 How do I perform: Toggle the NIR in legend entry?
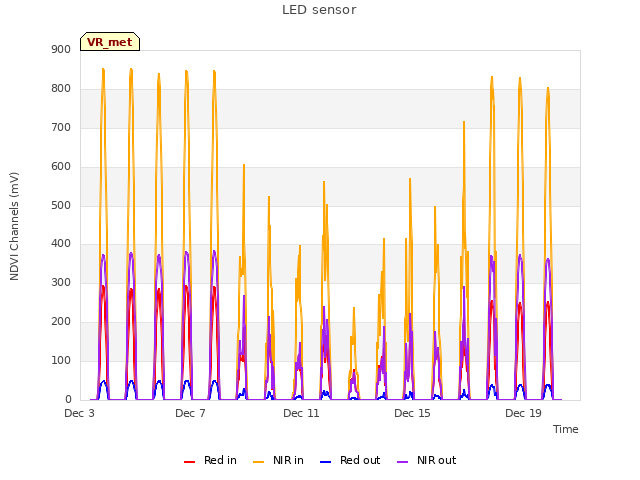point(278,460)
